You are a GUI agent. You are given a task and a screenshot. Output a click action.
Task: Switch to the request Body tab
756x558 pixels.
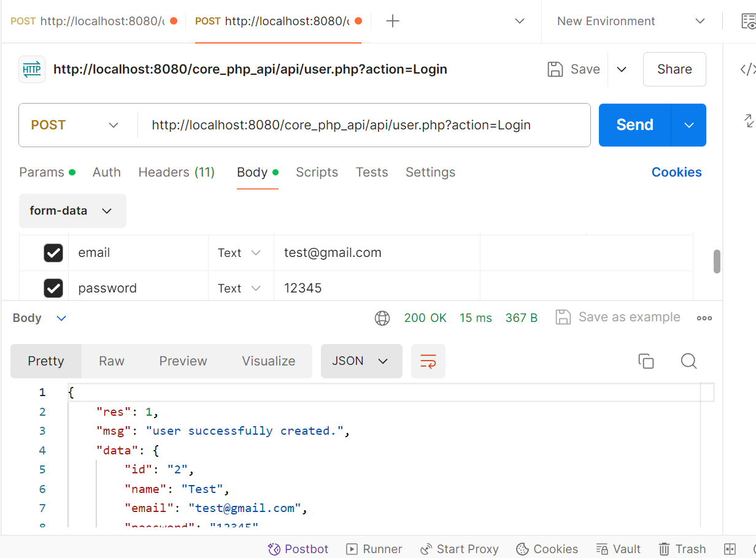pyautogui.click(x=258, y=172)
